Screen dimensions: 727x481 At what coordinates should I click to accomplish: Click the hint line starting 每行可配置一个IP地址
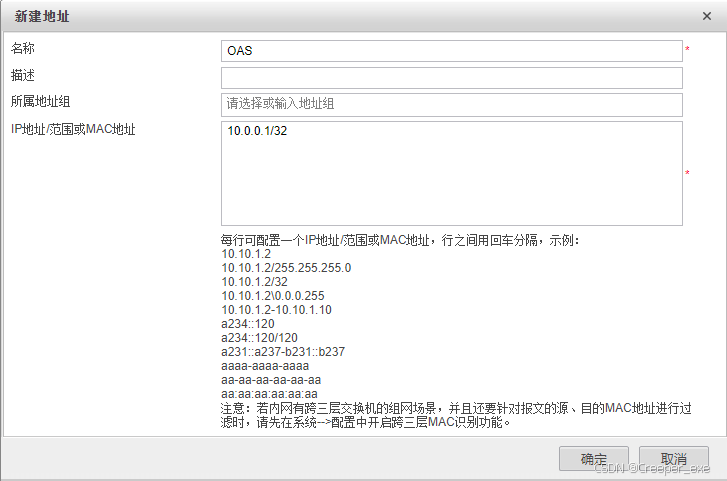pos(400,240)
